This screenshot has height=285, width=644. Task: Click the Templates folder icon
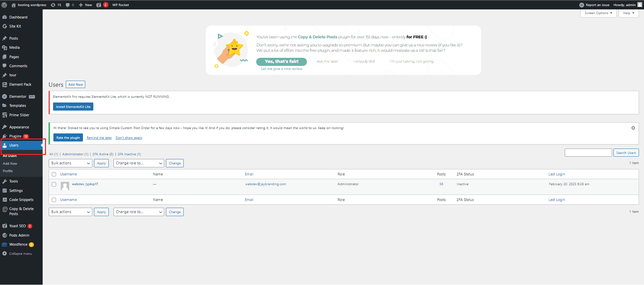[x=5, y=106]
